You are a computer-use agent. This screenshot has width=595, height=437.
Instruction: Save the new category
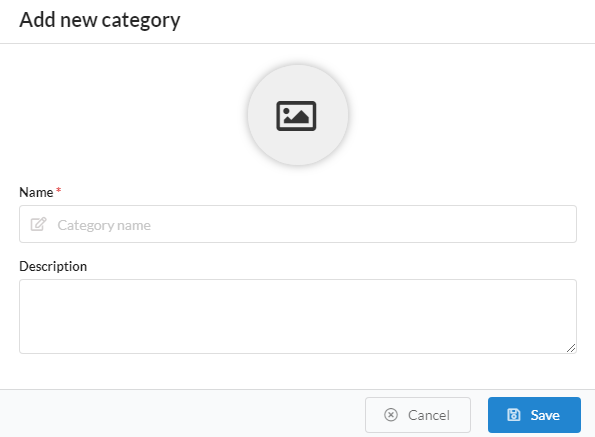pyautogui.click(x=534, y=415)
